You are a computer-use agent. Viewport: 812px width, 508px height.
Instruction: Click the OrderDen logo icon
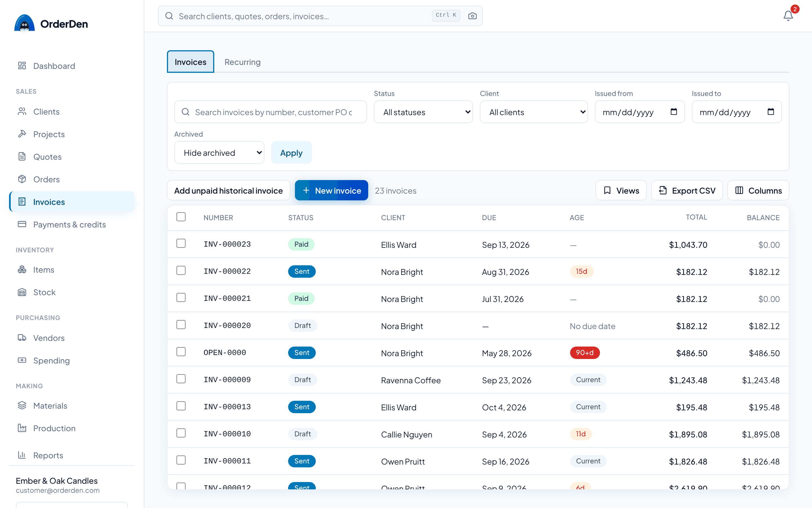[25, 23]
